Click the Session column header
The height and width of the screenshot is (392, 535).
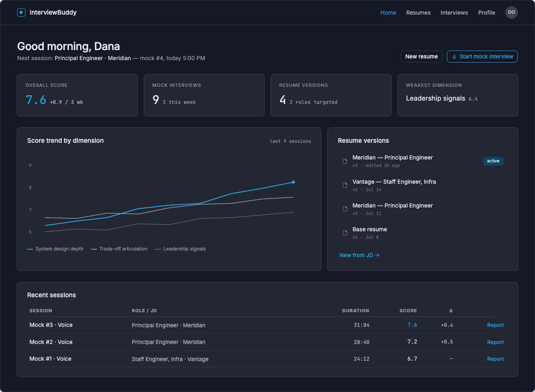[x=41, y=311]
